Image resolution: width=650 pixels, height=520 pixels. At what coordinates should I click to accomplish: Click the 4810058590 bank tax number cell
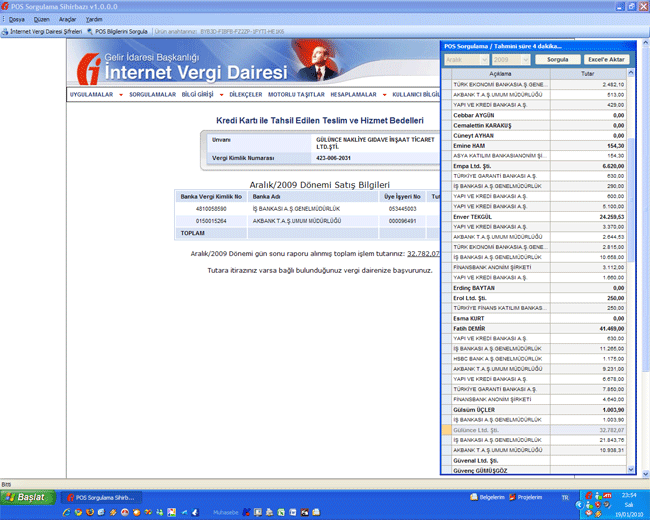coord(211,209)
